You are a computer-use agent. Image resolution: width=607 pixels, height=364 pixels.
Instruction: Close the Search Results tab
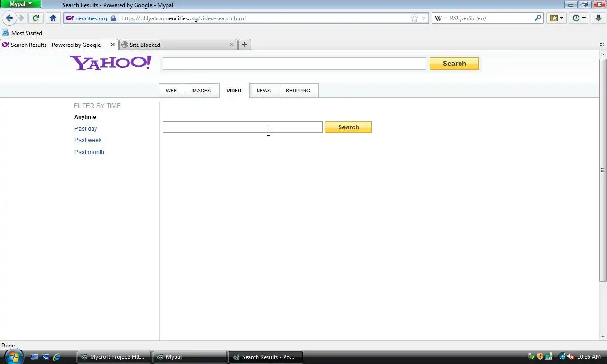click(113, 45)
